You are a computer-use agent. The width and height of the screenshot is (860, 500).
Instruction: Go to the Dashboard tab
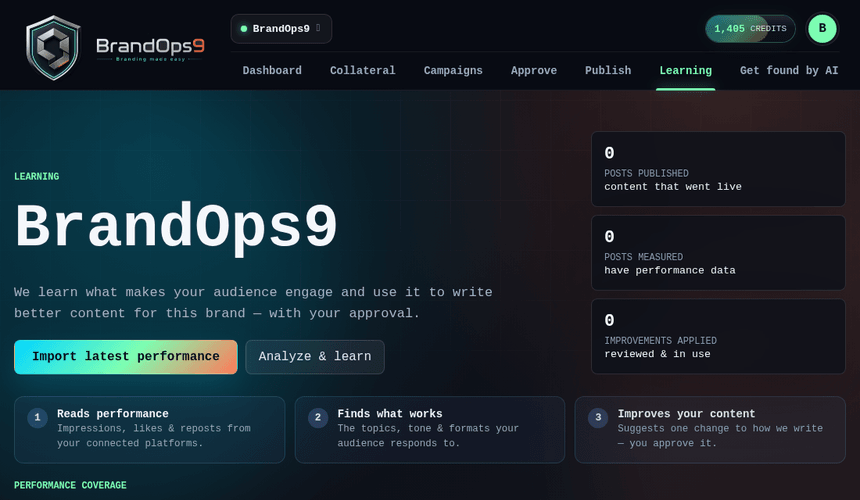tap(272, 71)
